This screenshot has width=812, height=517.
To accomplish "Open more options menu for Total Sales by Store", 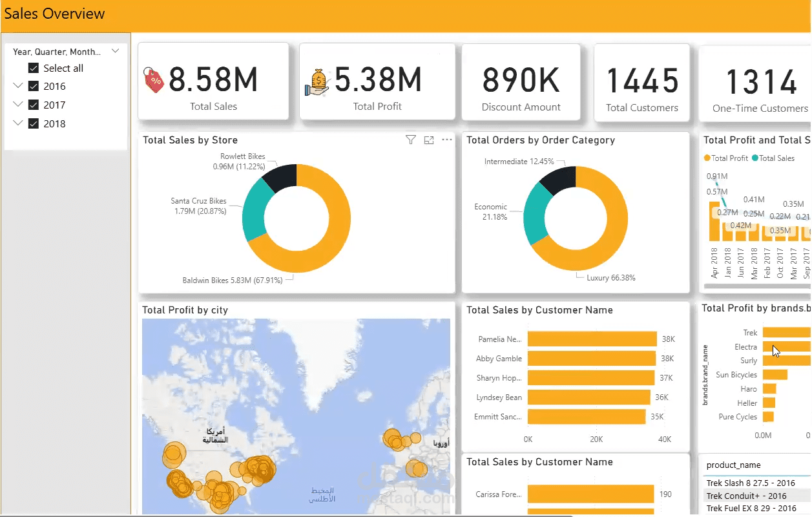I will tap(446, 140).
